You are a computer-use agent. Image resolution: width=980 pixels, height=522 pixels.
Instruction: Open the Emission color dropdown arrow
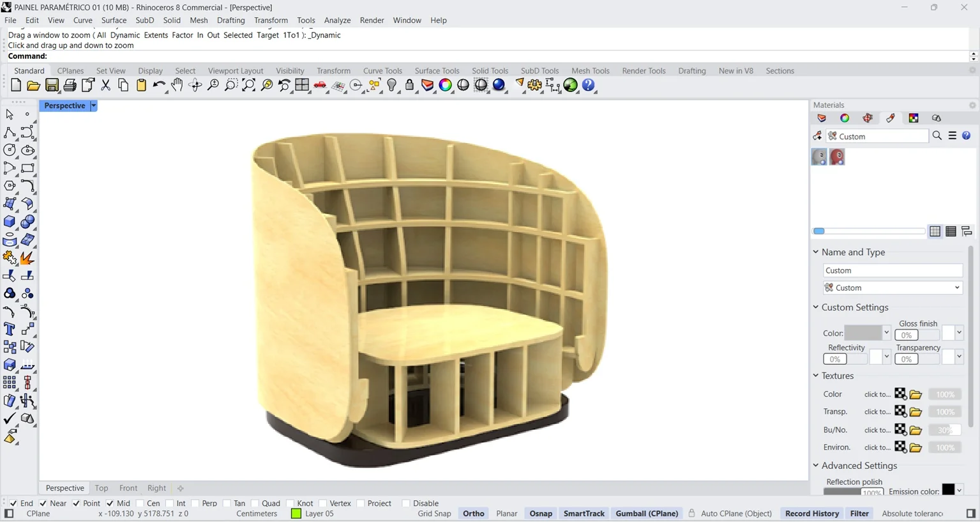coord(959,491)
